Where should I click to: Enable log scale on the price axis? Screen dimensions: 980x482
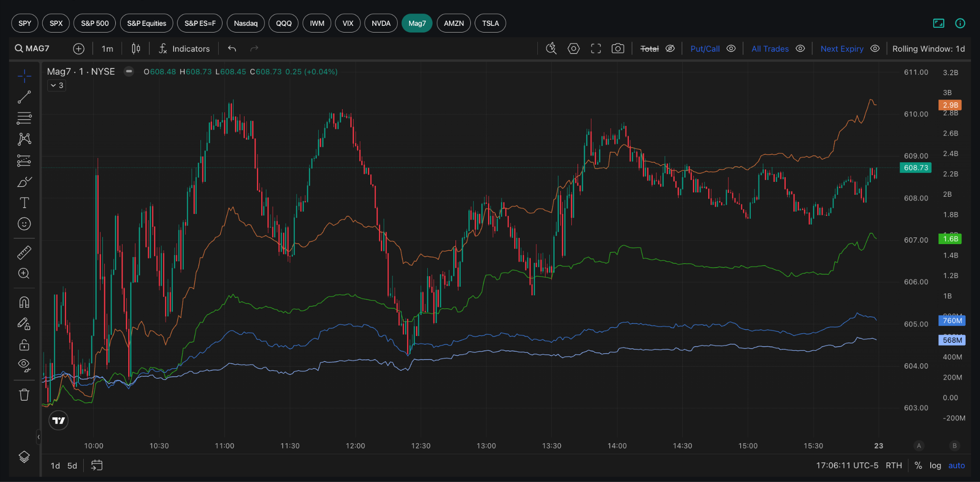[x=935, y=466]
